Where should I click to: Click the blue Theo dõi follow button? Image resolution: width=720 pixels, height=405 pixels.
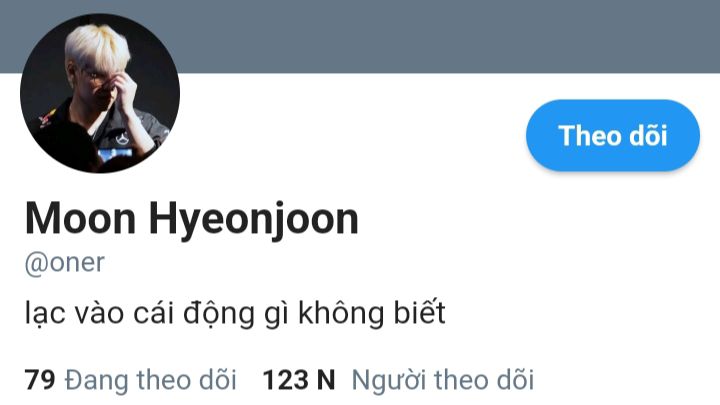pyautogui.click(x=613, y=135)
